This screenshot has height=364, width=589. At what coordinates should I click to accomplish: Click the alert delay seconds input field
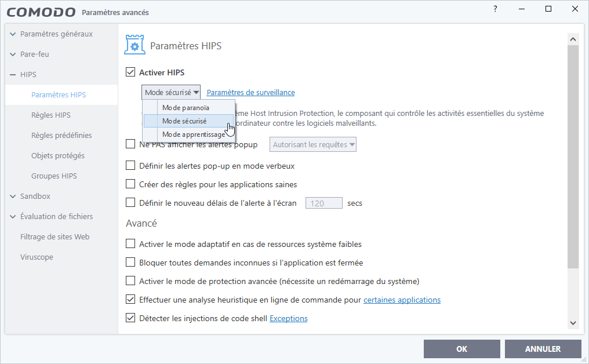click(324, 203)
